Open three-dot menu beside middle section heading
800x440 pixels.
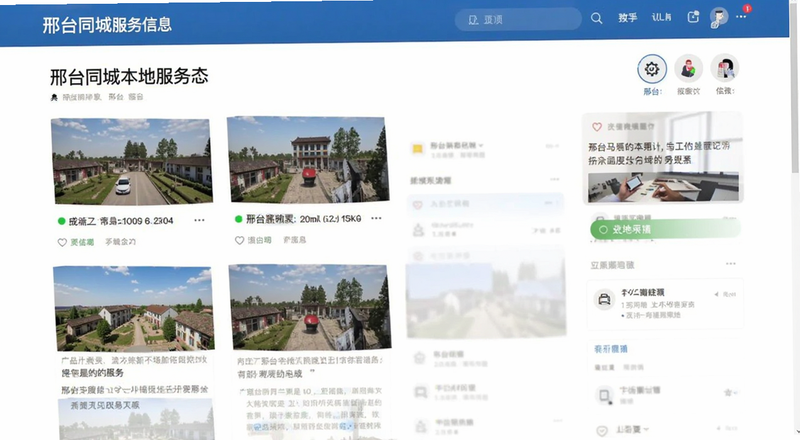(555, 179)
